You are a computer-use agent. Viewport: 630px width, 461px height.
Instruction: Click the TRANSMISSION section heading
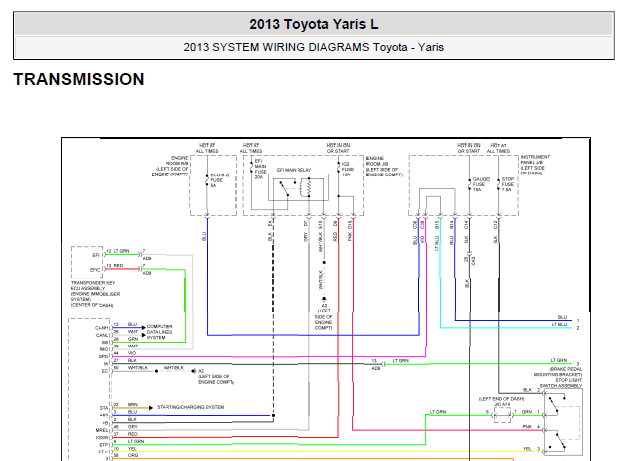pos(79,79)
